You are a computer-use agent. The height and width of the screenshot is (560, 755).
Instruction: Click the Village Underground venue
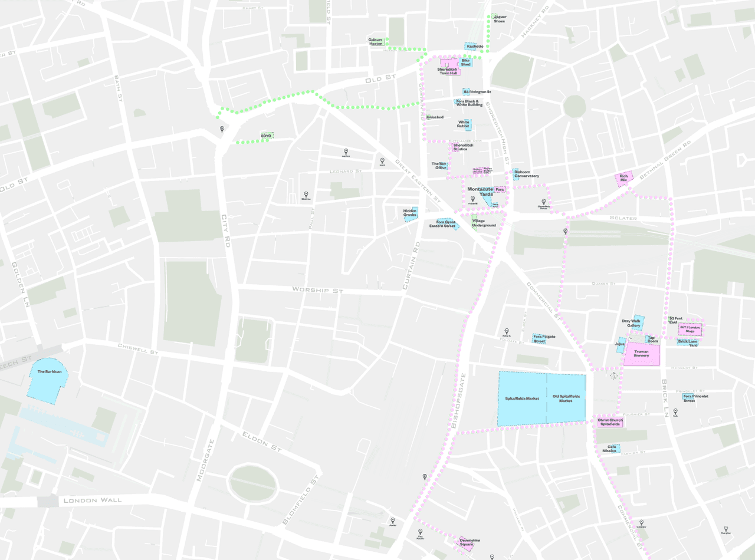[x=484, y=223]
